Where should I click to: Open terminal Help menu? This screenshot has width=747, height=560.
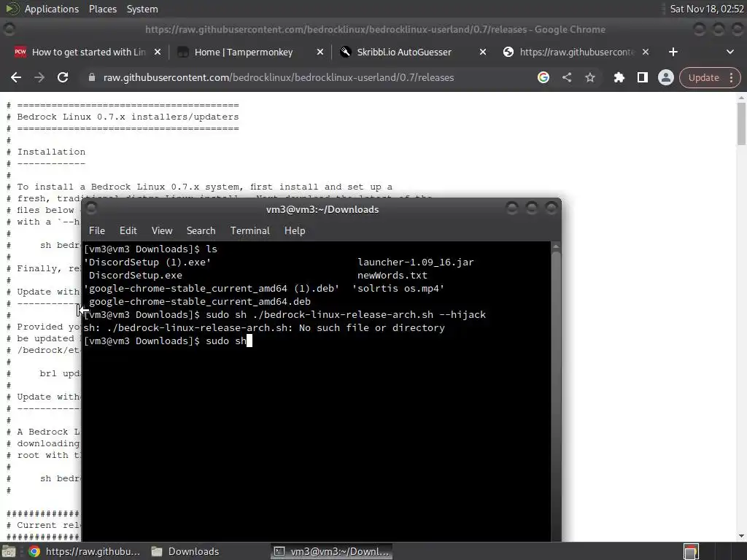[x=295, y=230]
